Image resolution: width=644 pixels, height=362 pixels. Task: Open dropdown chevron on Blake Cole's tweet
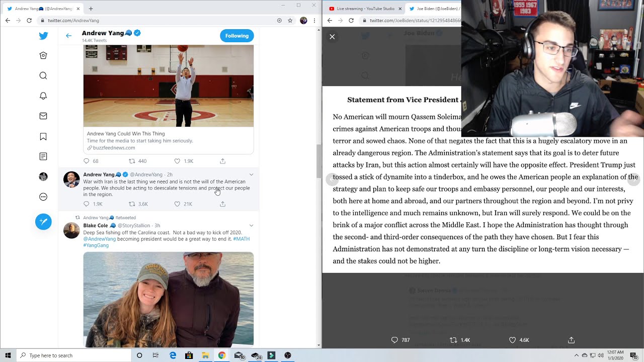251,225
